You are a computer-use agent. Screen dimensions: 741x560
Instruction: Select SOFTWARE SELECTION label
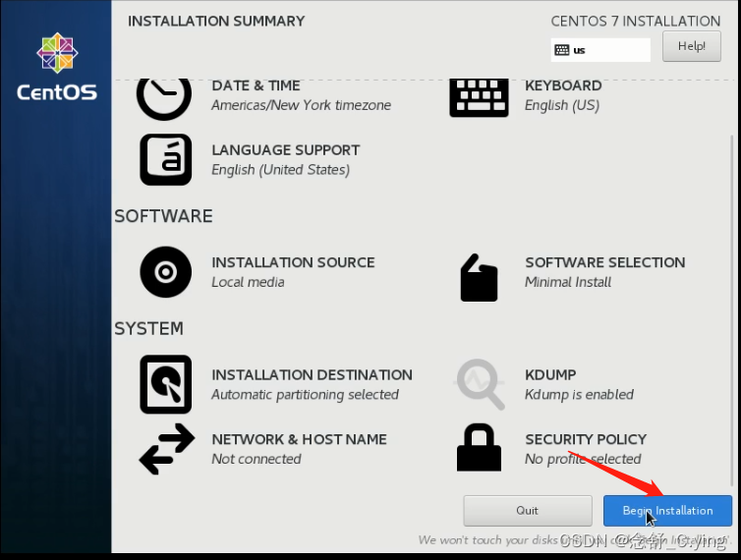click(x=605, y=262)
